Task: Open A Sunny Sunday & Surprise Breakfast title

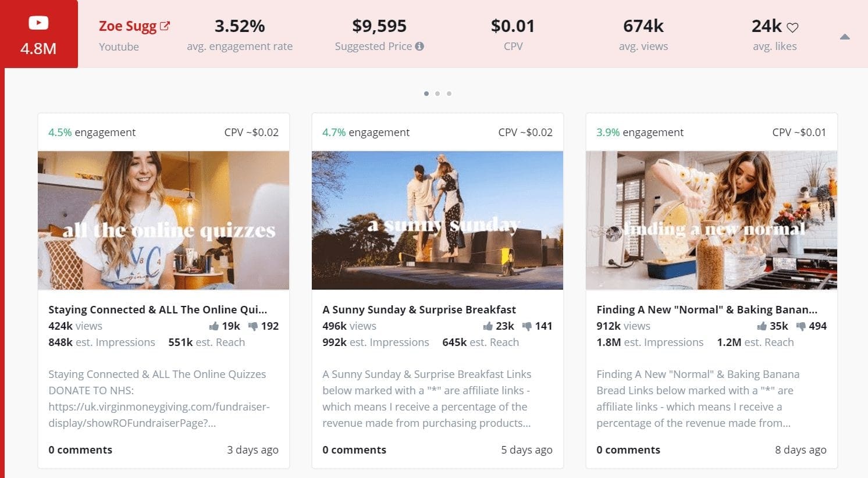Action: pos(419,310)
